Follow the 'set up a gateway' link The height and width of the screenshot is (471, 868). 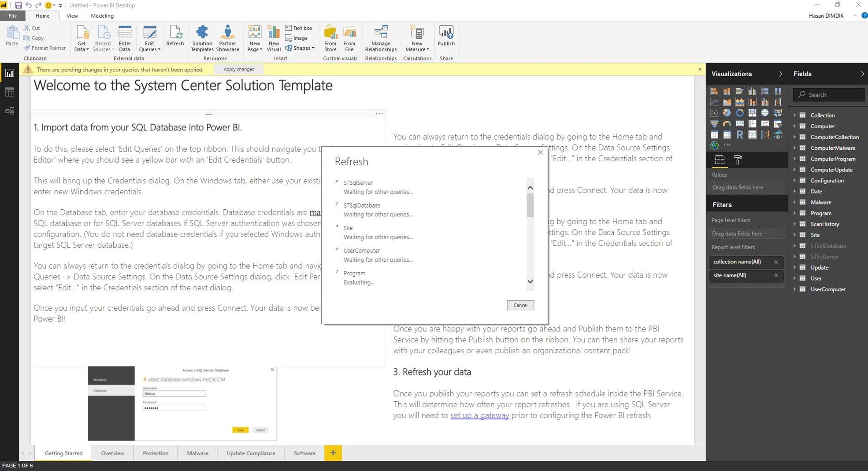tap(479, 415)
